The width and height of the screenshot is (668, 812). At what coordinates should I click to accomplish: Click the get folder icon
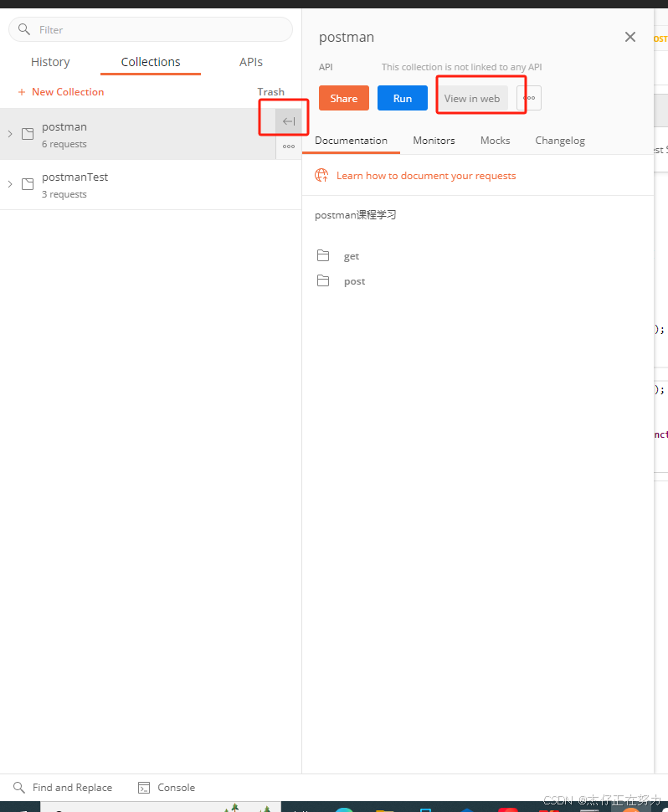[323, 255]
